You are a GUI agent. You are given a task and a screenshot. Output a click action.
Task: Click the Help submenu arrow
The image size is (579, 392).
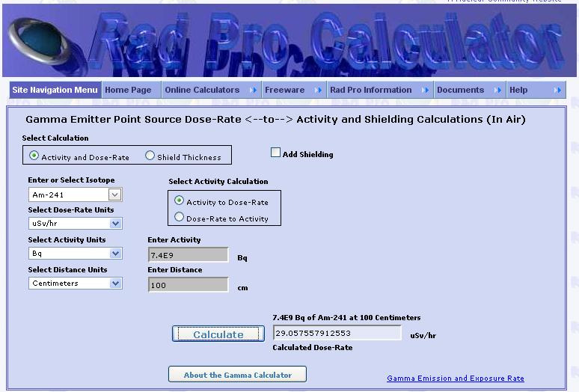coord(557,90)
